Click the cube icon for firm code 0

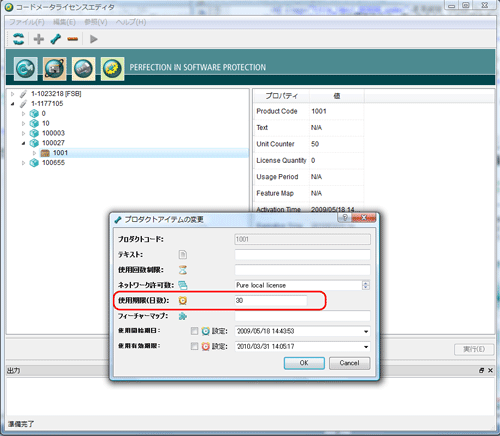tap(34, 114)
